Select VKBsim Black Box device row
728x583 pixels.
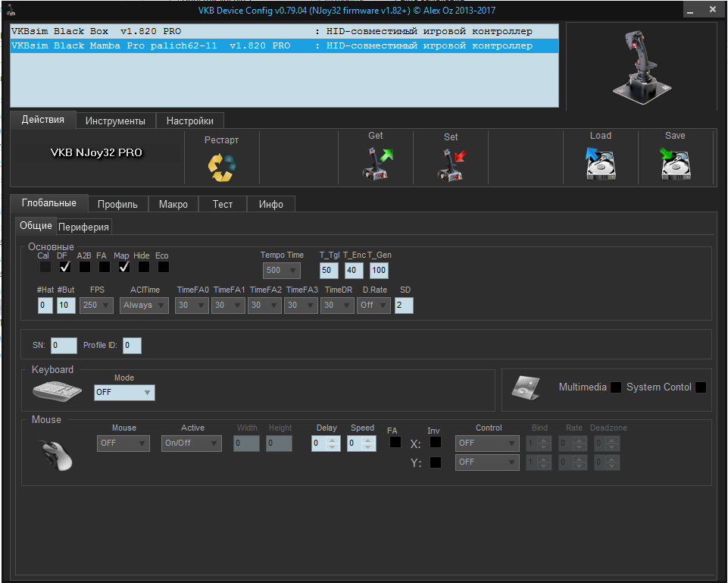click(x=284, y=31)
